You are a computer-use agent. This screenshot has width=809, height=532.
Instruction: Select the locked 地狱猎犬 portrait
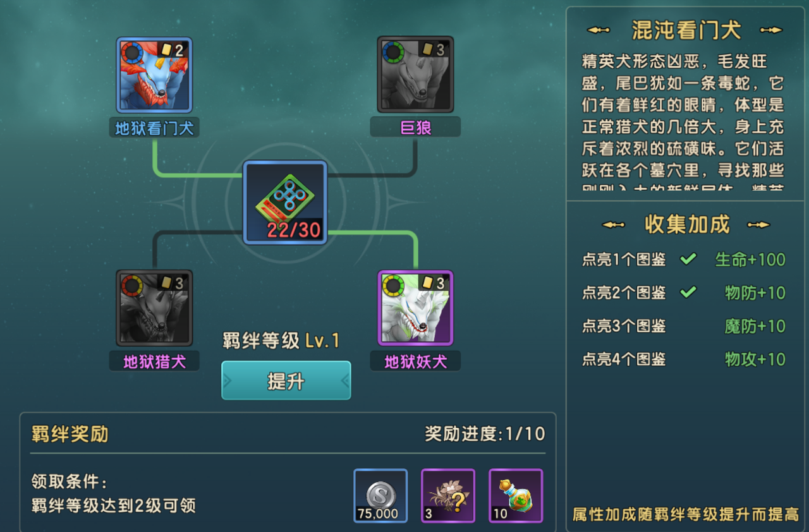(154, 308)
